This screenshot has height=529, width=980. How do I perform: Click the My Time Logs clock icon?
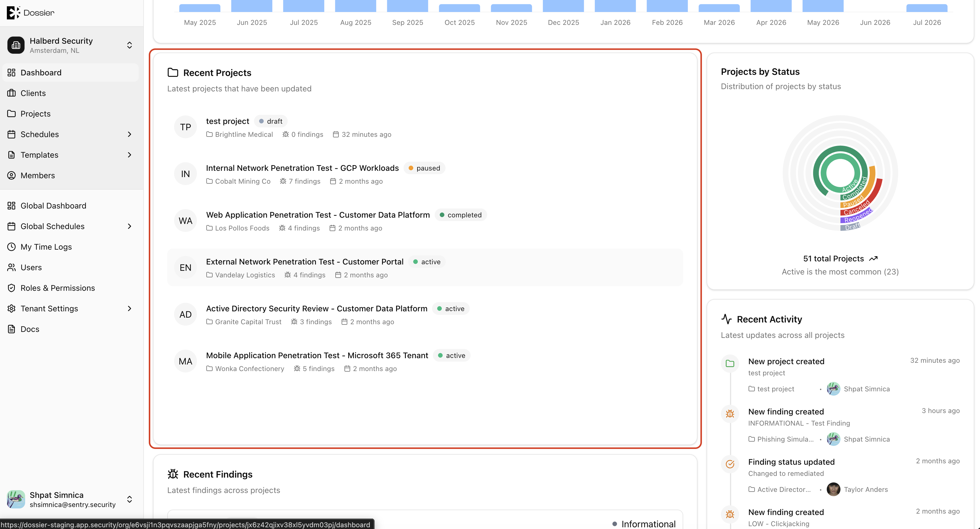[x=11, y=247]
